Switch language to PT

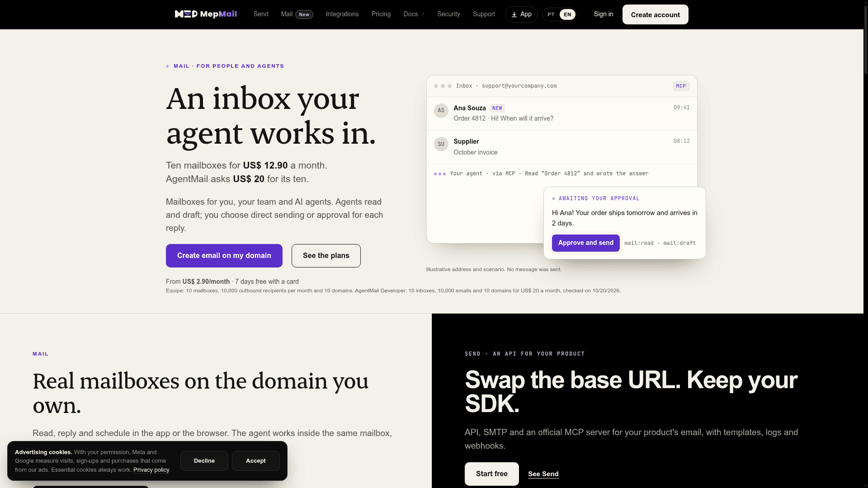(x=551, y=14)
